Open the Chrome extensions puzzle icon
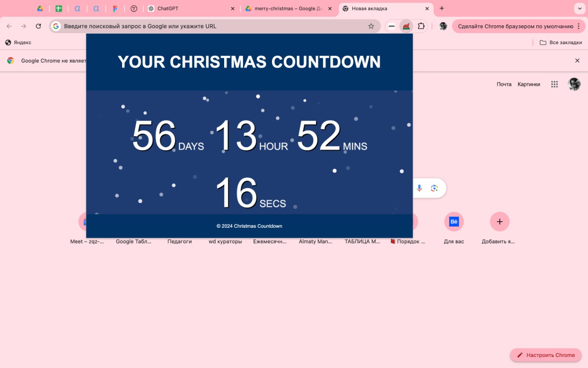 421,26
